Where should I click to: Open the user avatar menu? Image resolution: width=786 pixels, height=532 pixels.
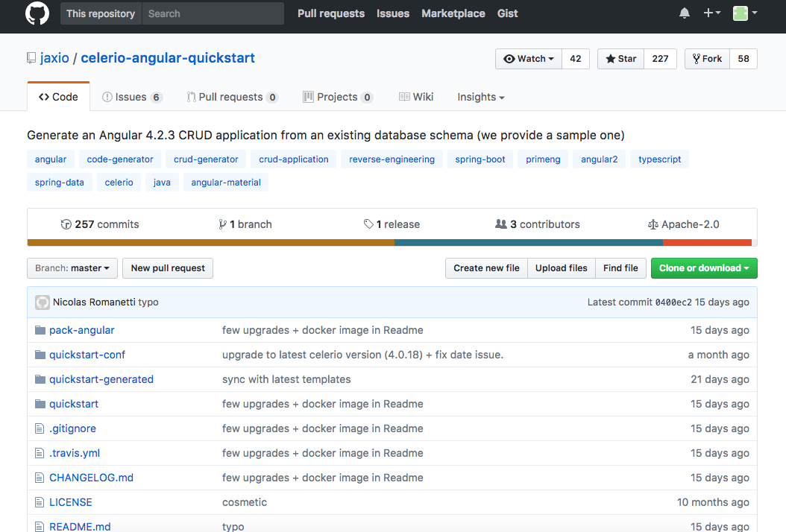[745, 13]
